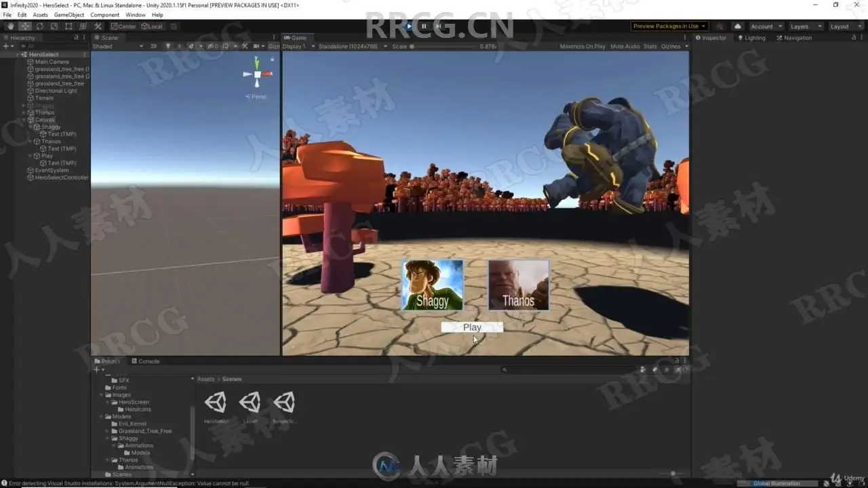Image resolution: width=868 pixels, height=488 pixels.
Task: Click the Thanos hero portrait button
Action: [x=519, y=285]
